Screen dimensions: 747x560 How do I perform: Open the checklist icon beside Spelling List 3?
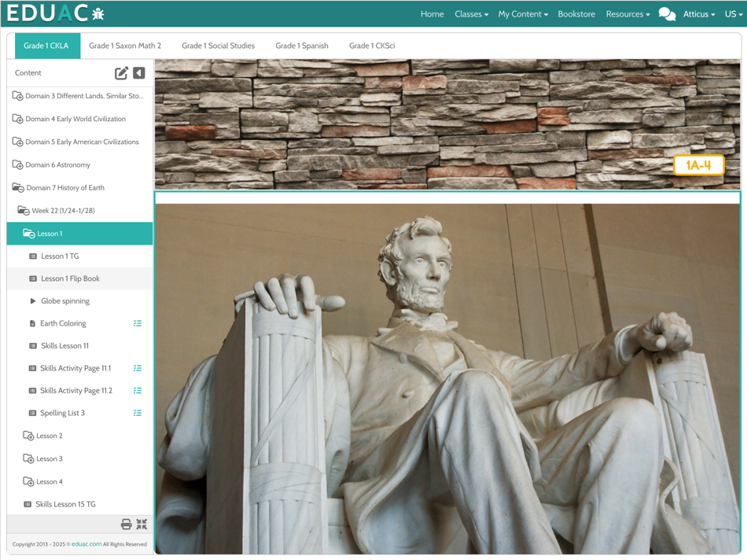click(x=138, y=413)
